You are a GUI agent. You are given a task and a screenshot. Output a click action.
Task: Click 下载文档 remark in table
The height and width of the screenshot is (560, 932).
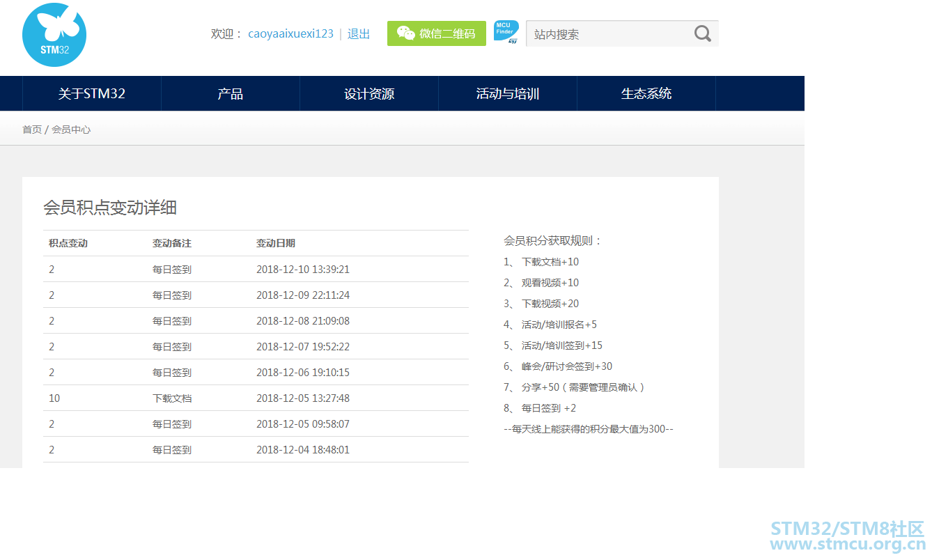[x=172, y=398]
